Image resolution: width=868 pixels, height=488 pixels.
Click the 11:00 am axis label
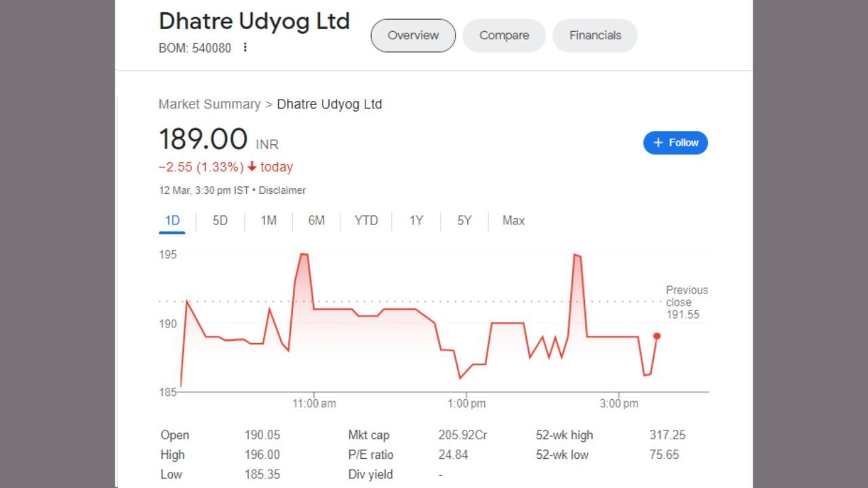(314, 403)
